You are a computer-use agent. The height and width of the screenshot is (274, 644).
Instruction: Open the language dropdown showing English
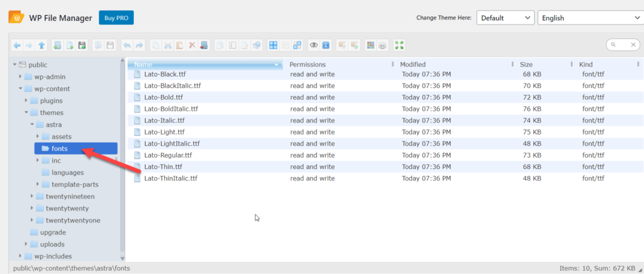click(x=591, y=18)
